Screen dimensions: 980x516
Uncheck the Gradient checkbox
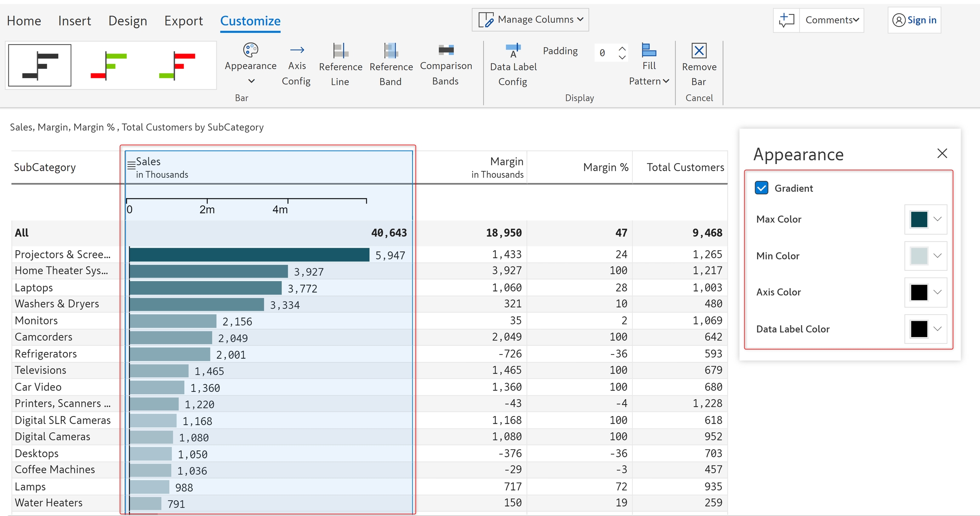coord(761,188)
